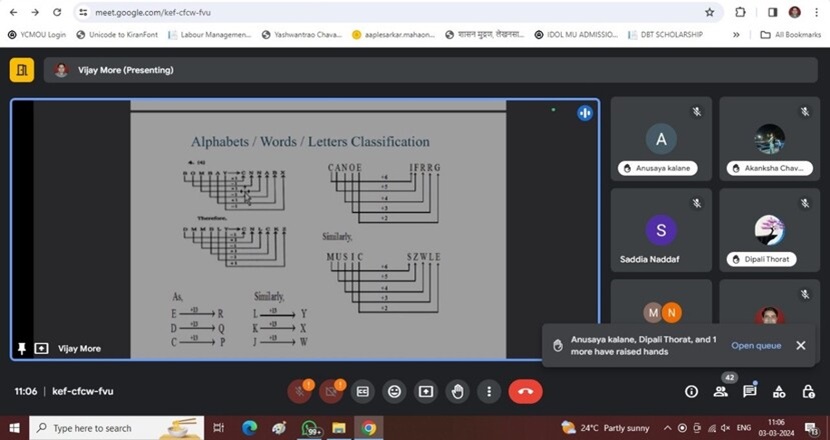Screen dimensions: 830x440
Task: Open Windows notification center
Action: pyautogui.click(x=811, y=428)
